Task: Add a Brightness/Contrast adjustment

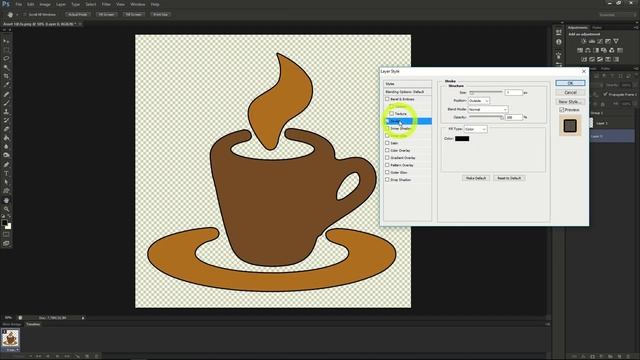Action: coord(584,41)
